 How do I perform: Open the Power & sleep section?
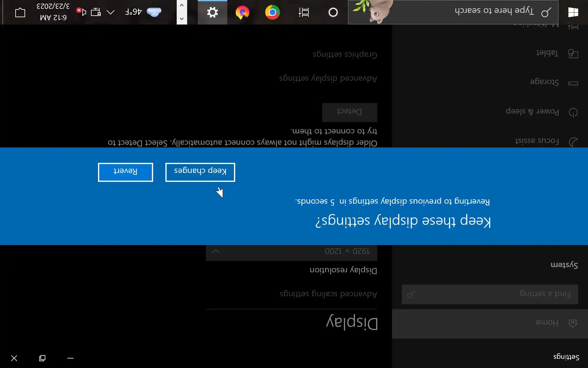pos(532,112)
